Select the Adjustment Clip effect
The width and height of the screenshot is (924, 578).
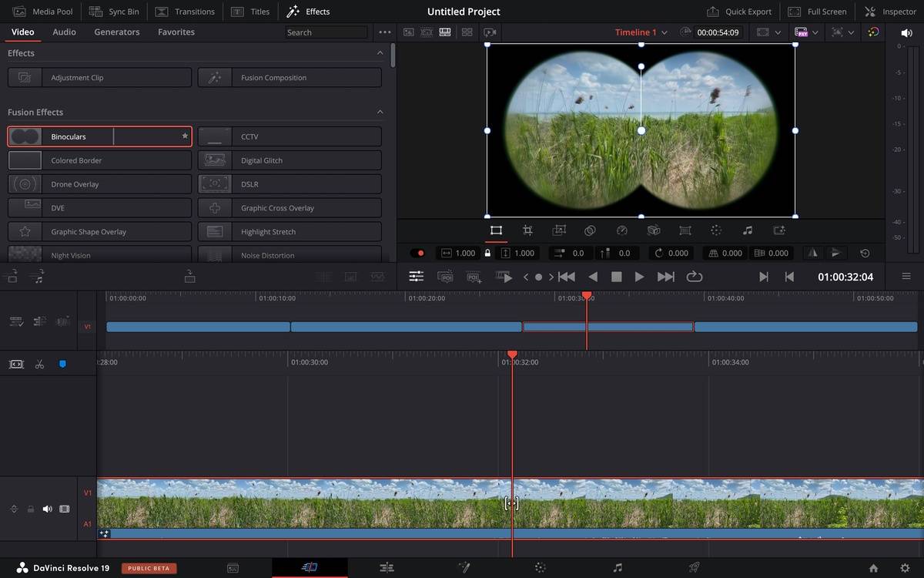click(99, 77)
